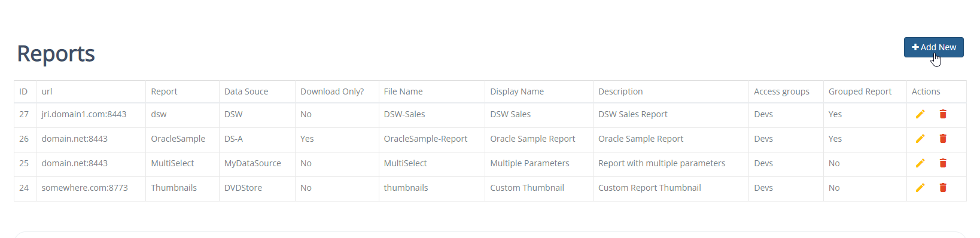Delete the DSW Sales report row
This screenshot has width=980, height=238.
(943, 114)
